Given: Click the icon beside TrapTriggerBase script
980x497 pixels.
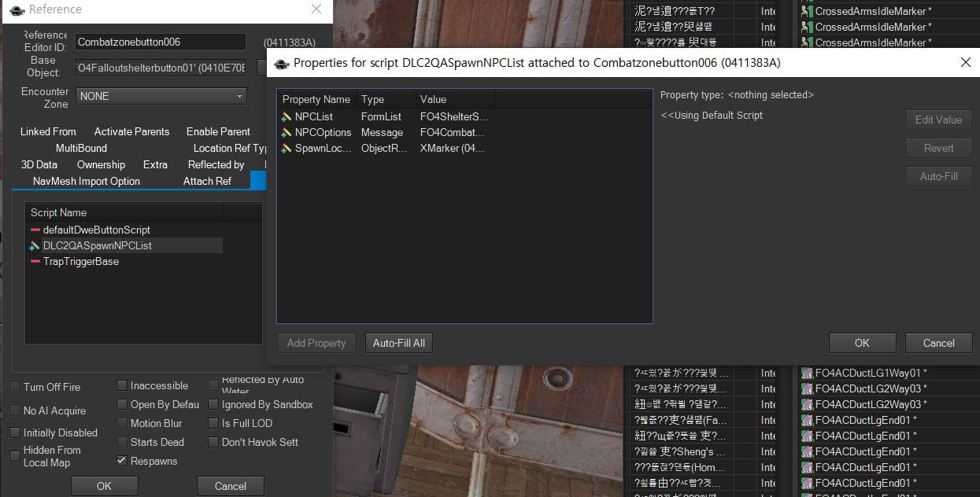Looking at the screenshot, I should coord(35,261).
